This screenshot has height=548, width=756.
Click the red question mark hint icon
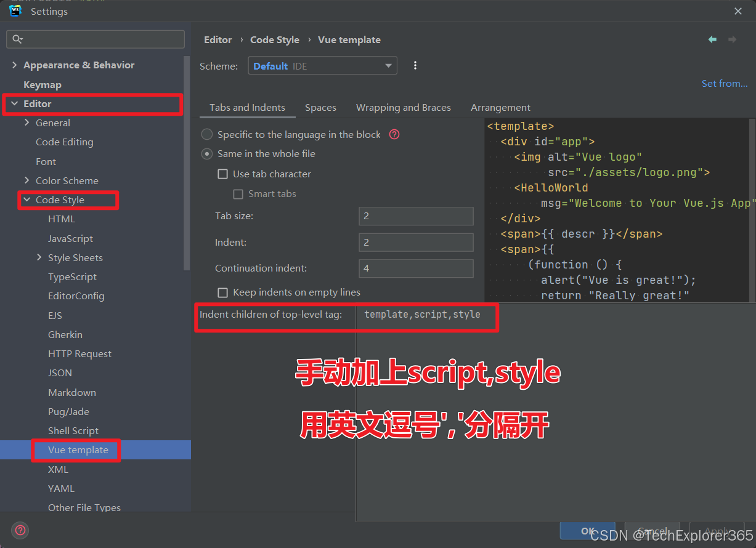point(394,134)
